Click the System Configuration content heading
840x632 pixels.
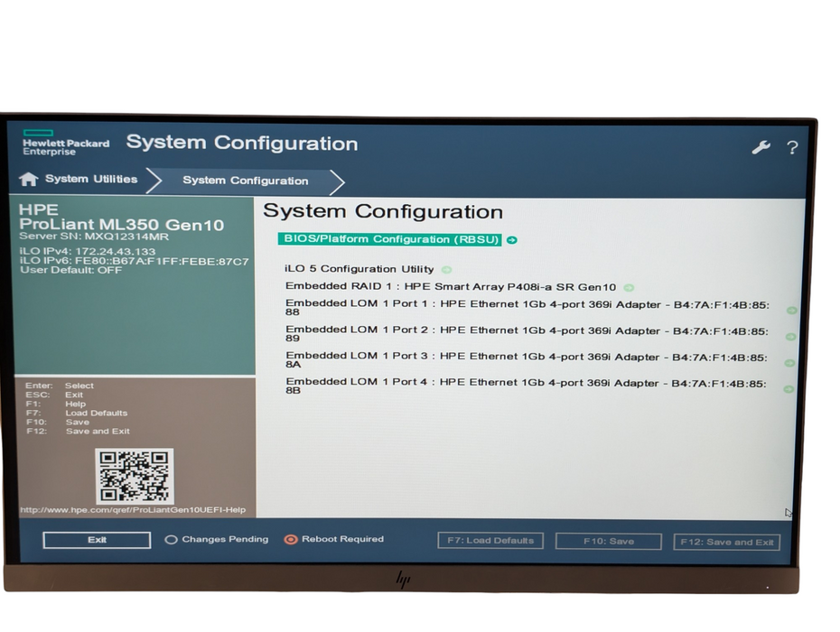pos(383,211)
